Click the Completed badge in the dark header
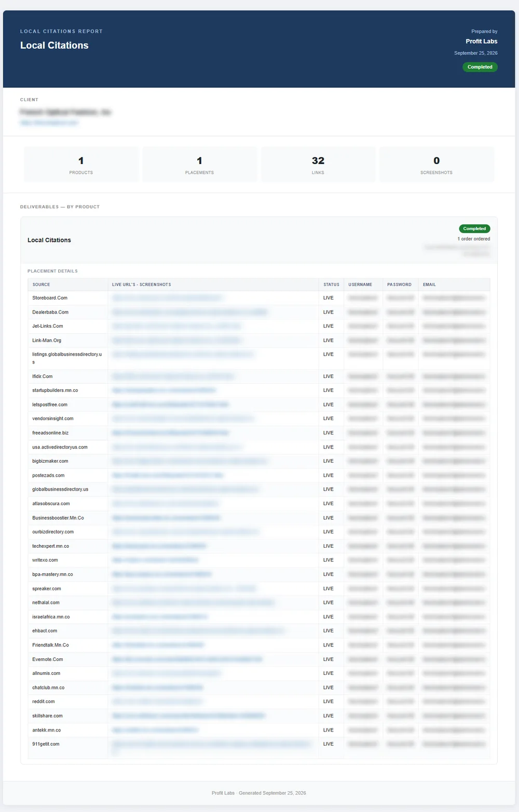 click(480, 67)
